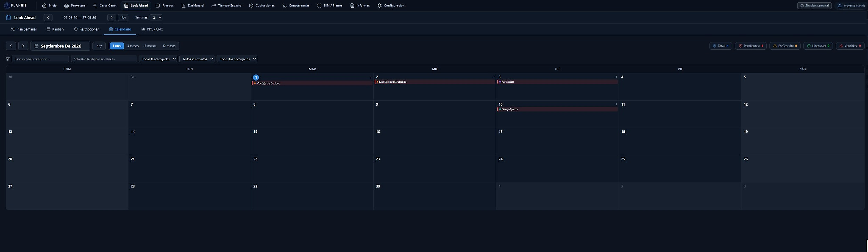
Task: Open the Giro y Aplome event
Action: (557, 109)
